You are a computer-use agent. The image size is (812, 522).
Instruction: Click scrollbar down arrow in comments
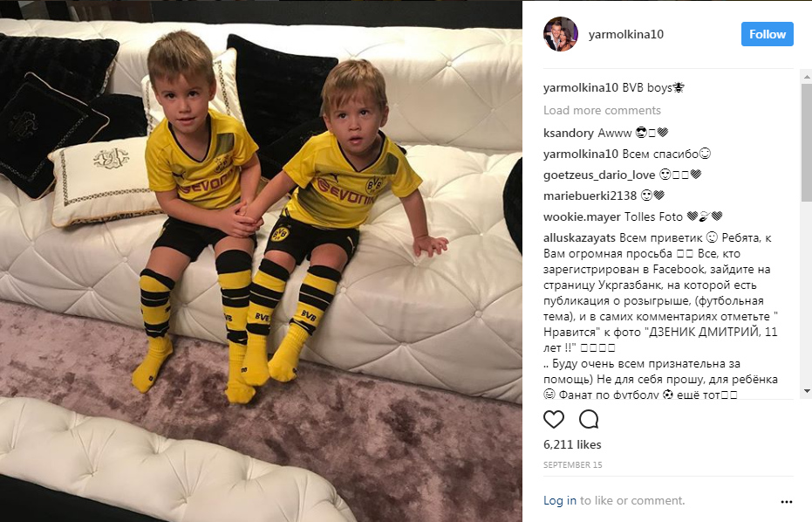pos(806,391)
